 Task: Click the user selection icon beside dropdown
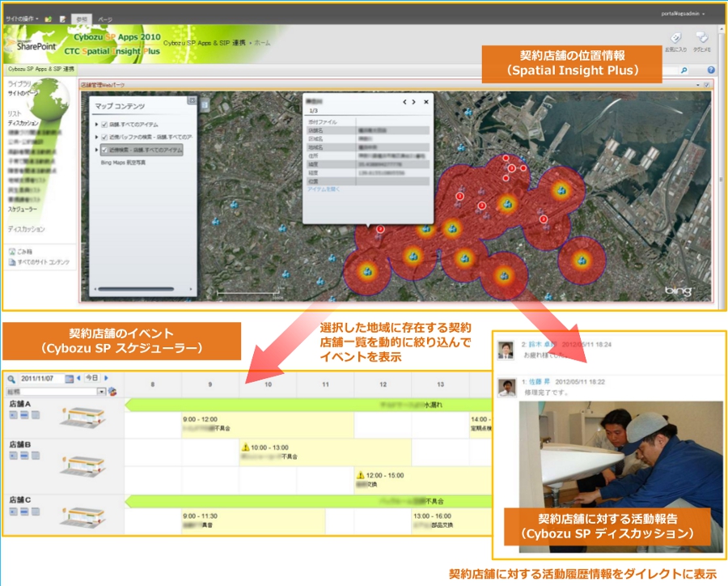coord(112,392)
